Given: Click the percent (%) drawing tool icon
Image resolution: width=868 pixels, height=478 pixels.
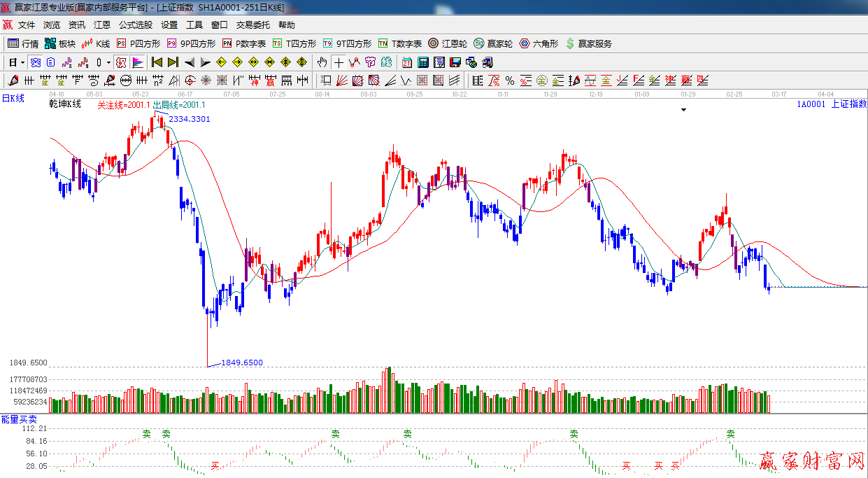Looking at the screenshot, I should pyautogui.click(x=509, y=80).
